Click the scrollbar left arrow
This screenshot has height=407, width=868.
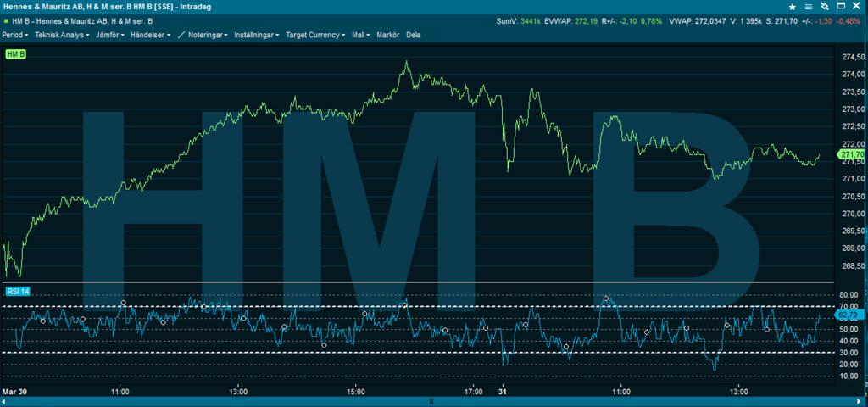[x=3, y=401]
